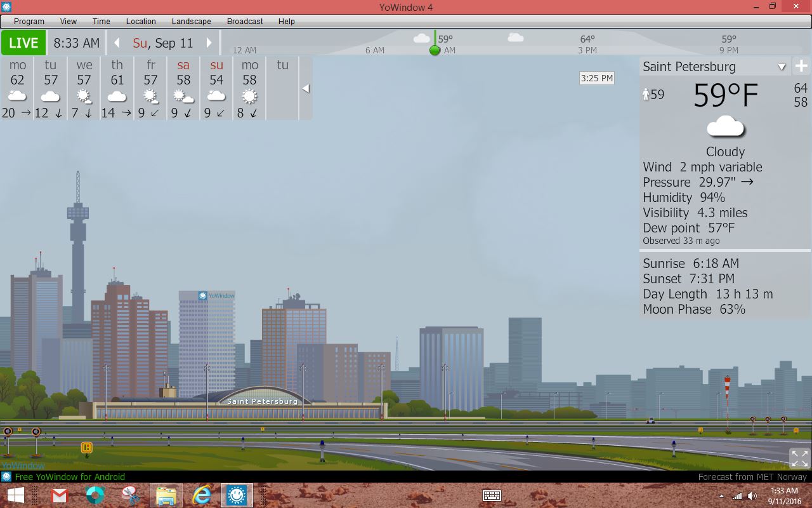Open File Explorer from the taskbar
812x508 pixels.
coord(166,495)
